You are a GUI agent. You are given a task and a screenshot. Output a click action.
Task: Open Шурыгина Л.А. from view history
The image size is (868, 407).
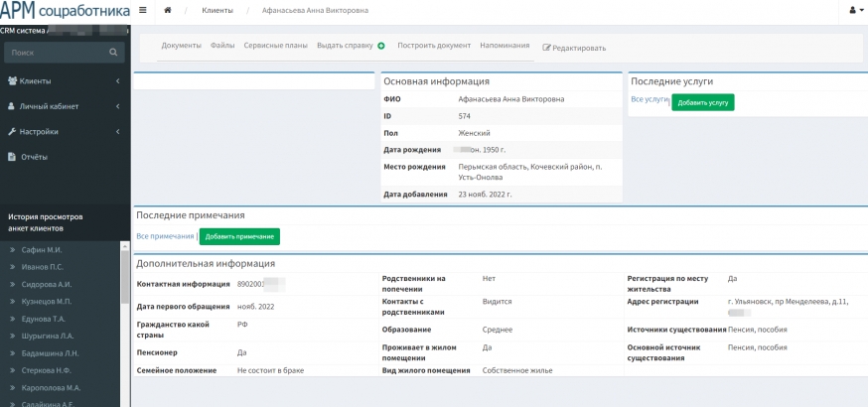(48, 336)
